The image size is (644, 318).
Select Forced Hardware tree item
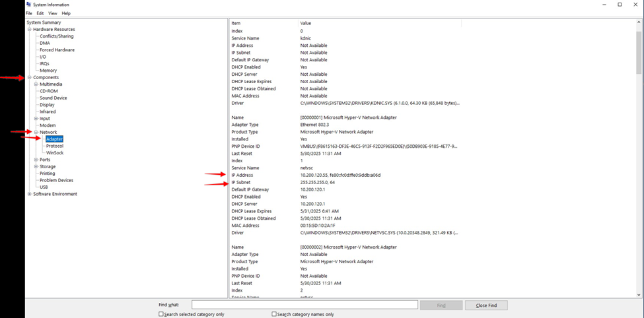click(x=57, y=50)
